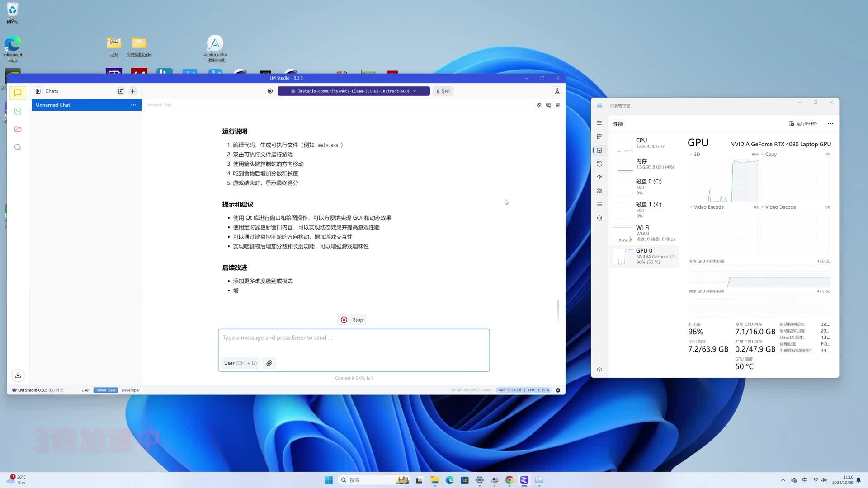Open the taskbar clock and date
Viewport: 868px width, 488px height.
pos(843,480)
